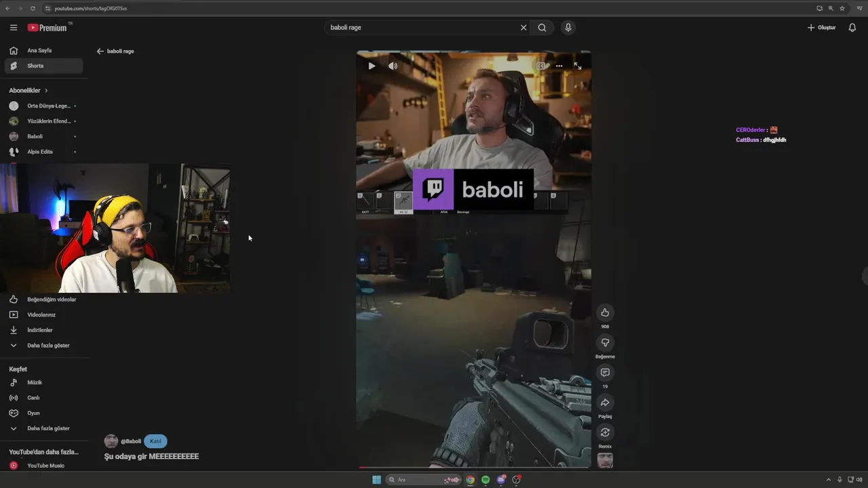
Task: Click the Katıl join button
Action: [x=155, y=441]
